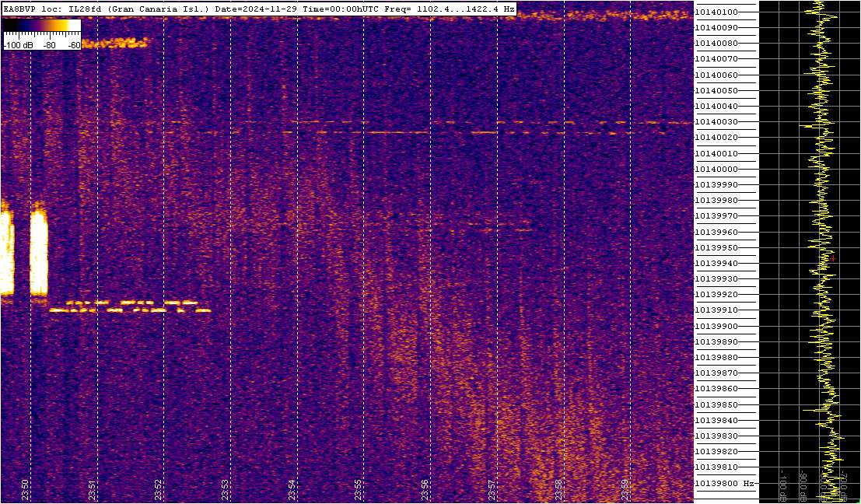Click the 10140040 frequency label
Image resolution: width=861 pixels, height=504 pixels.
click(716, 107)
